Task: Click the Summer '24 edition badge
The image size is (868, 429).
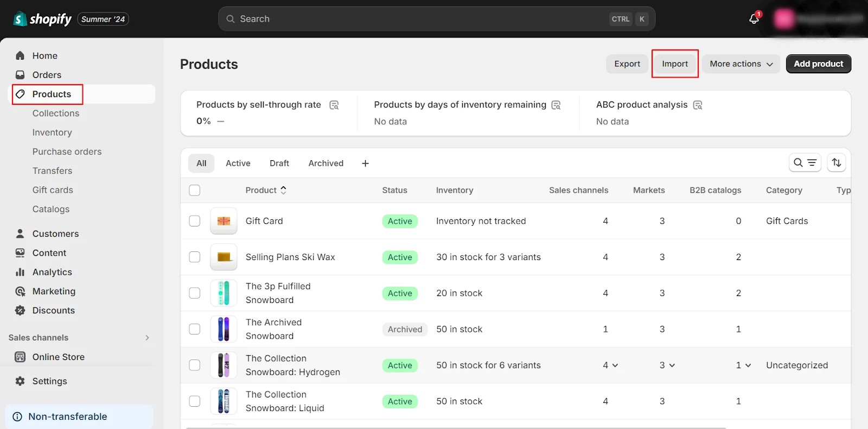Action: click(103, 19)
